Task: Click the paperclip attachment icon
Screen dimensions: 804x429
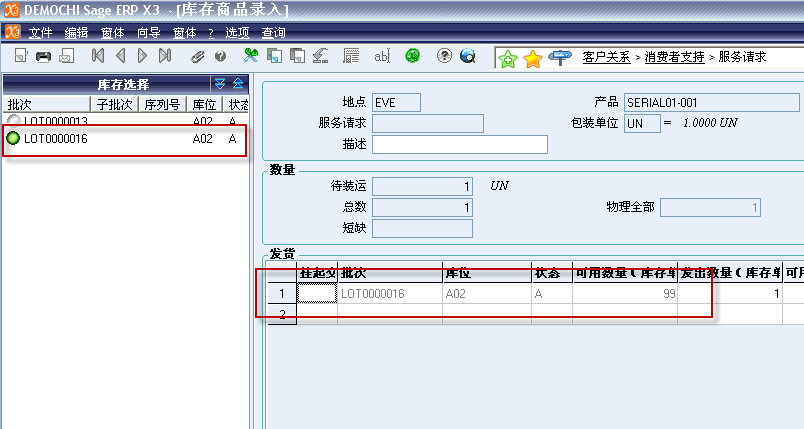Action: [198, 57]
